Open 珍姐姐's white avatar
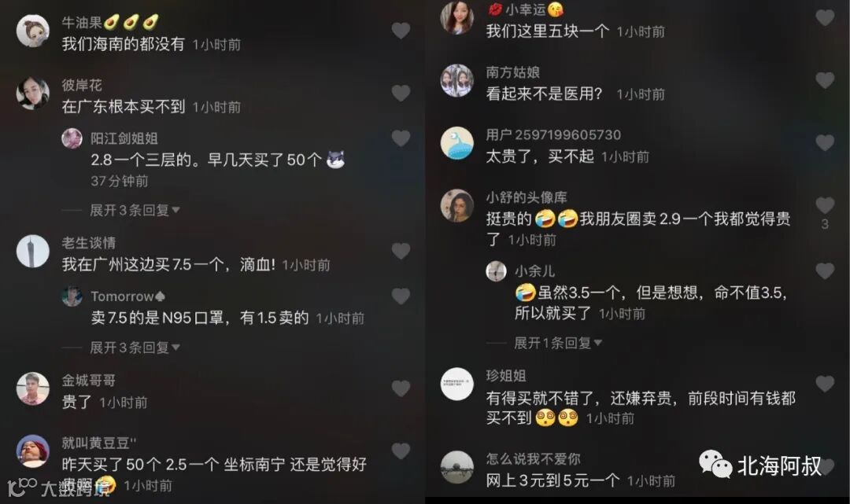This screenshot has width=850, height=504. pyautogui.click(x=456, y=384)
